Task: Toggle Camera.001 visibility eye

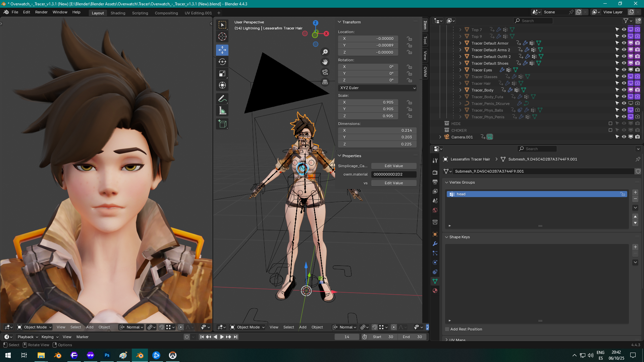Action: pos(624,137)
